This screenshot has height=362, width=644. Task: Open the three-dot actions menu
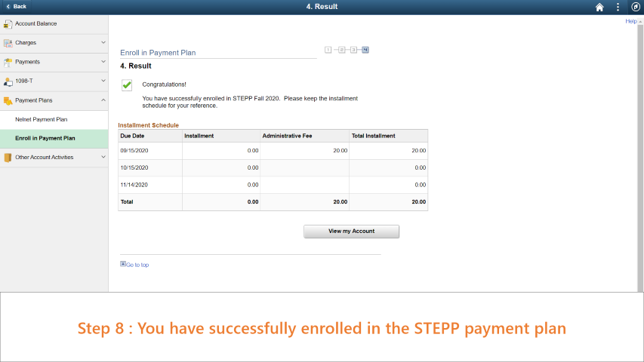[x=618, y=7]
